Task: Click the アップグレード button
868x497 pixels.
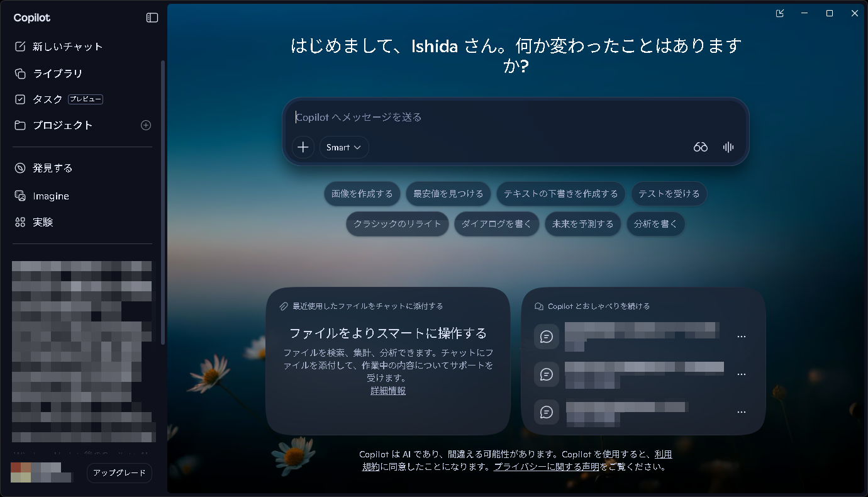Action: 120,473
